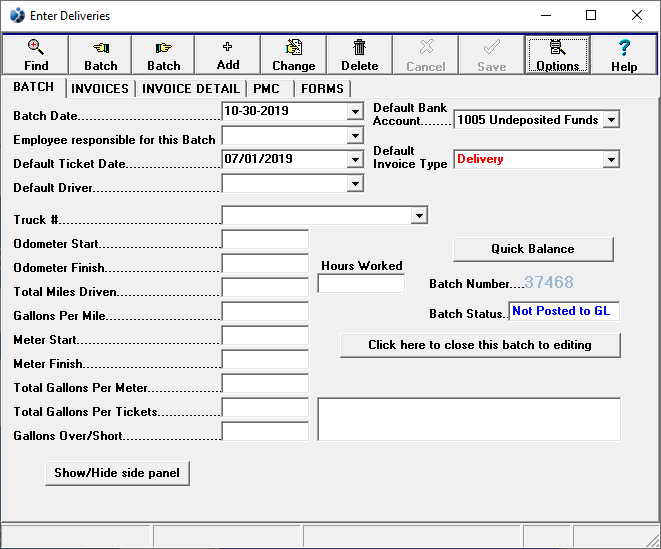Expand the Default Invoice Type list
Image resolution: width=661 pixels, height=549 pixels.
point(611,160)
